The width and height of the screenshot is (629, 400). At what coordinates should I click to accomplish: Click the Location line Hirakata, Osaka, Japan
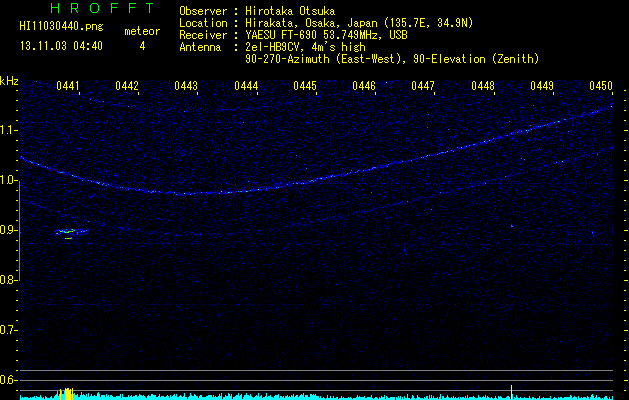tap(359, 23)
